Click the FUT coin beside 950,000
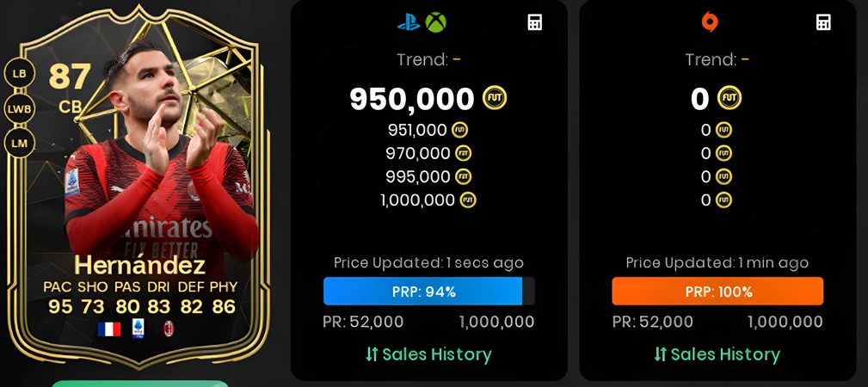The image size is (868, 387). [495, 98]
